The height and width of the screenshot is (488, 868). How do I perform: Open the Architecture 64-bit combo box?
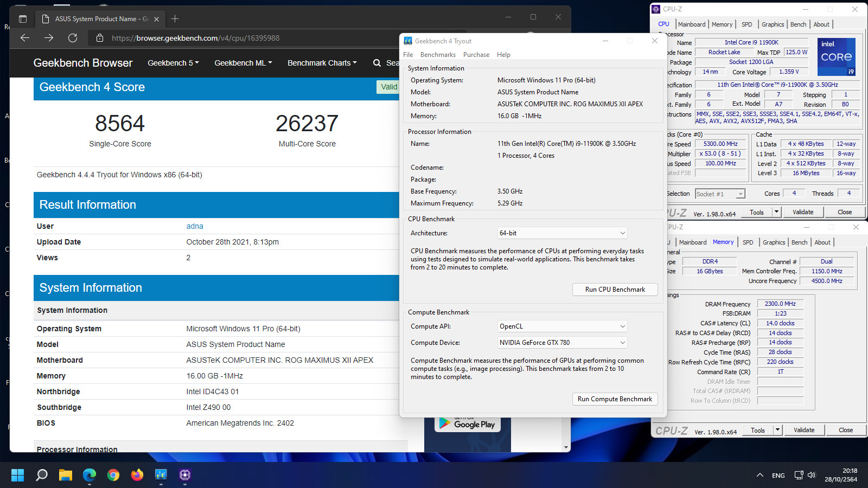tap(563, 233)
